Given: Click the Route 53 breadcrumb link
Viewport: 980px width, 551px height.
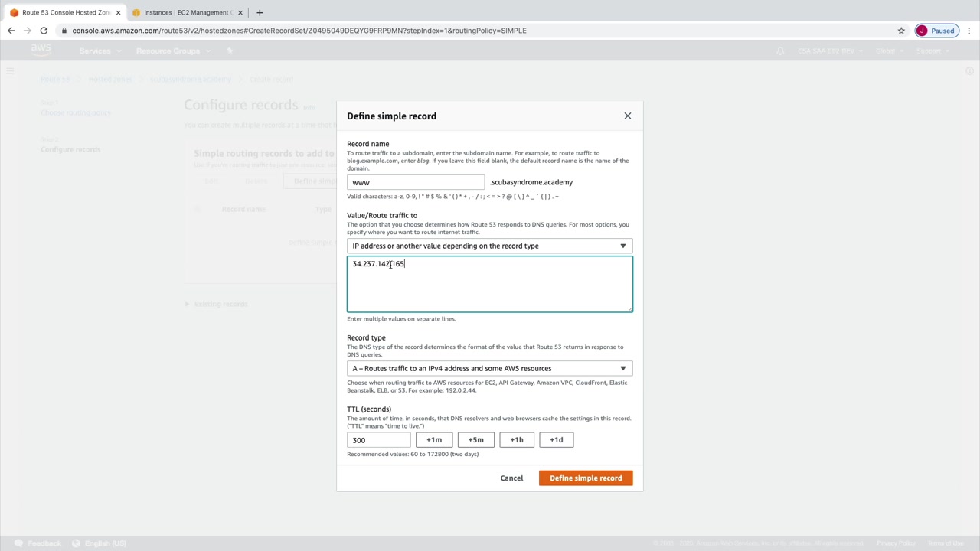Looking at the screenshot, I should click(55, 79).
